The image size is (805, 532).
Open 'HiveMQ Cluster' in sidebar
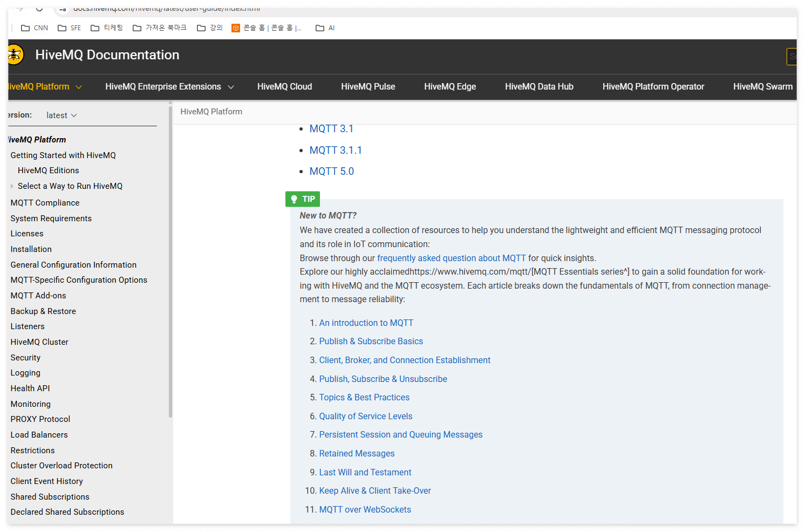coord(39,342)
